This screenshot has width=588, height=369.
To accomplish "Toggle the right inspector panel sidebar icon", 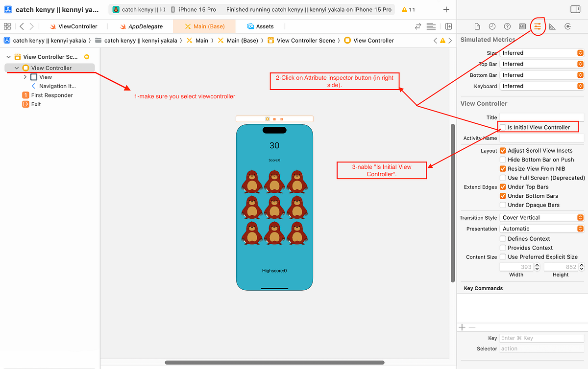I will pyautogui.click(x=574, y=8).
